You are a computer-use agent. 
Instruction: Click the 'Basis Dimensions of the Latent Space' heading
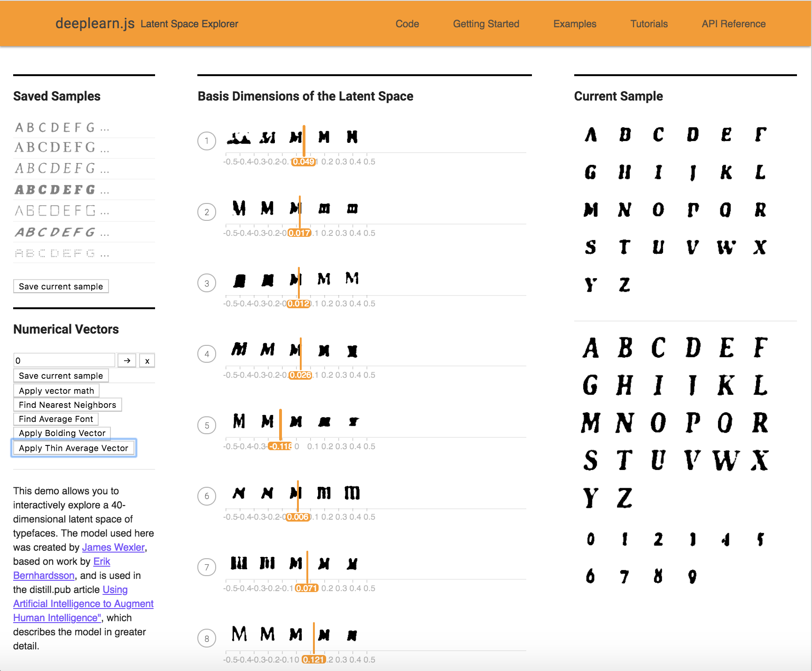[x=305, y=96]
